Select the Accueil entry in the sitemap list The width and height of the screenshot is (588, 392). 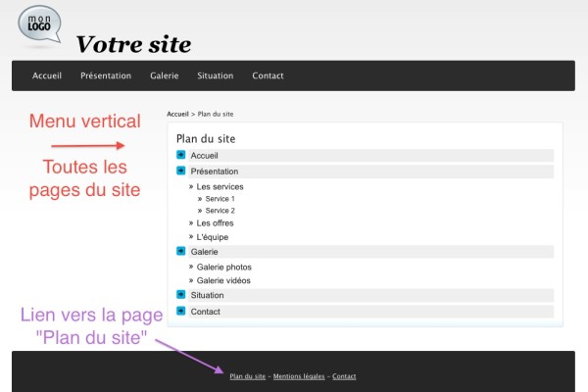tap(371, 155)
